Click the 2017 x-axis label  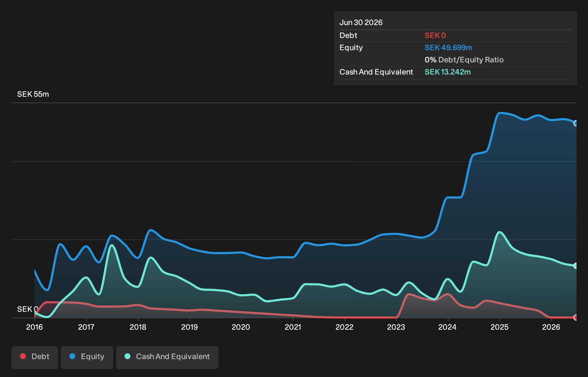point(86,327)
